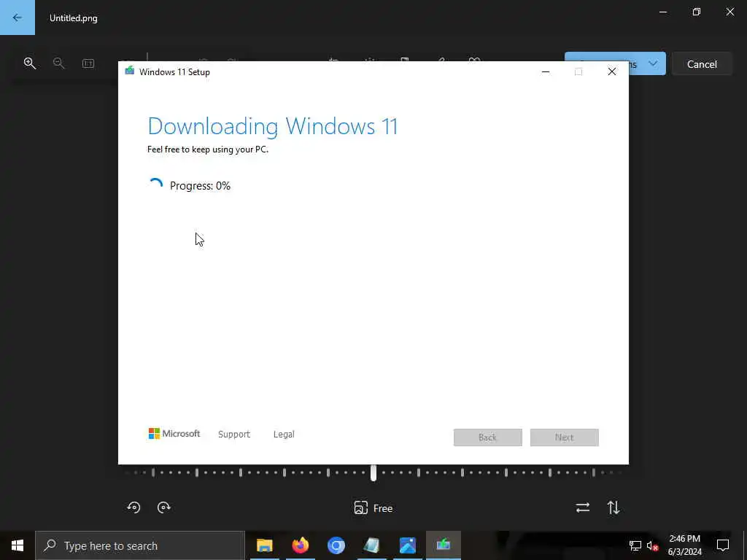Open the muted volume tray icon
The height and width of the screenshot is (560, 747).
[653, 545]
